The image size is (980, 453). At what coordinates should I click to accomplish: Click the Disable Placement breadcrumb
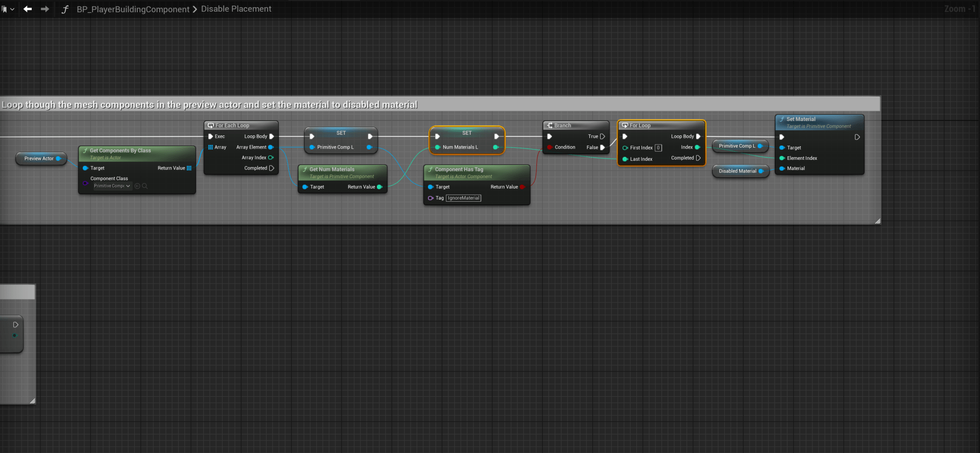tap(236, 9)
